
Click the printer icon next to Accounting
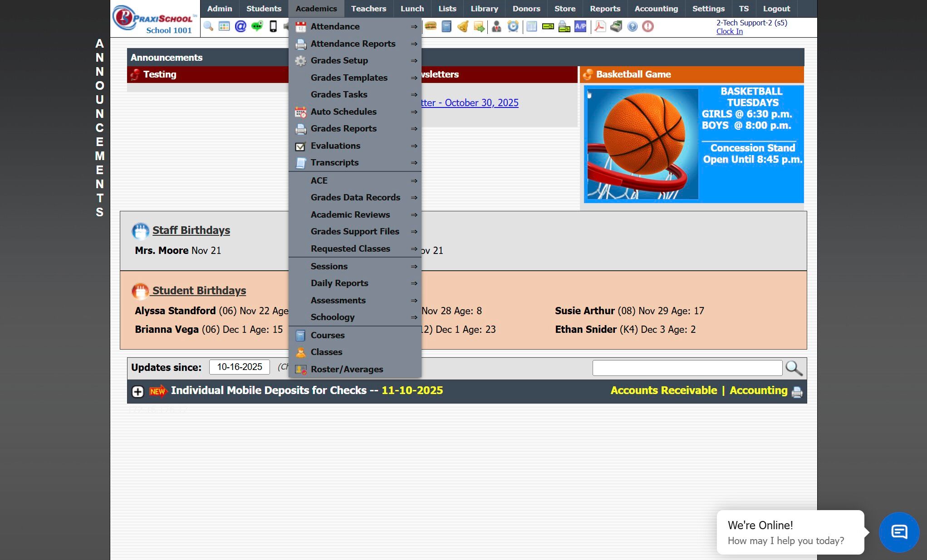[797, 392]
